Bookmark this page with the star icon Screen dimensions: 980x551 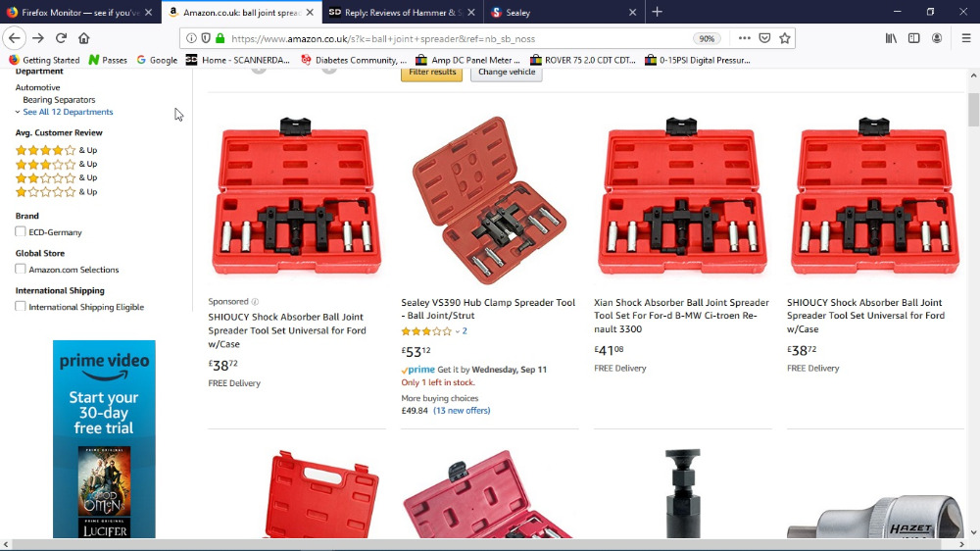coord(785,38)
